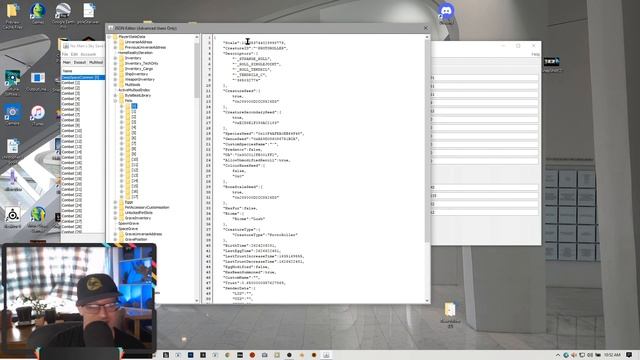640x360 pixels.
Task: Click the "Descriptors" line in JSON text
Action: point(240,53)
